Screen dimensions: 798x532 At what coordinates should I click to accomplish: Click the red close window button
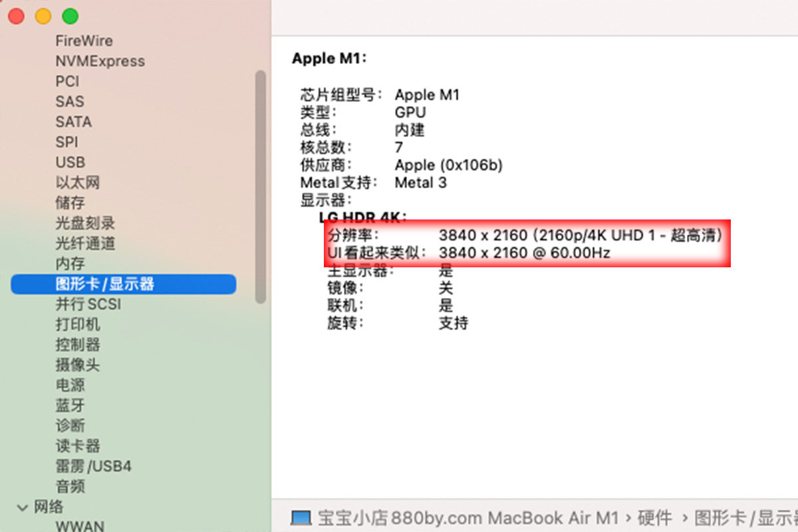point(16,16)
